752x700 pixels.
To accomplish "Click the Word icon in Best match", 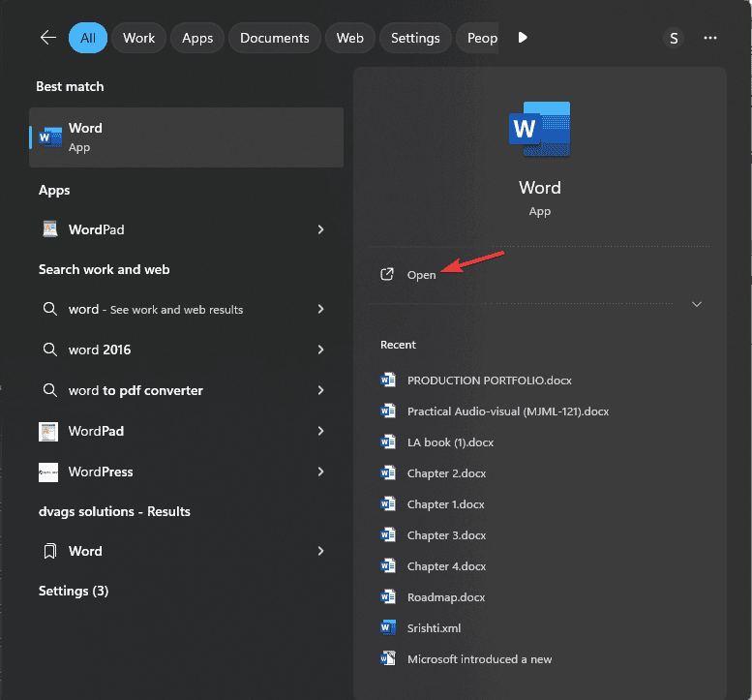I will point(50,137).
